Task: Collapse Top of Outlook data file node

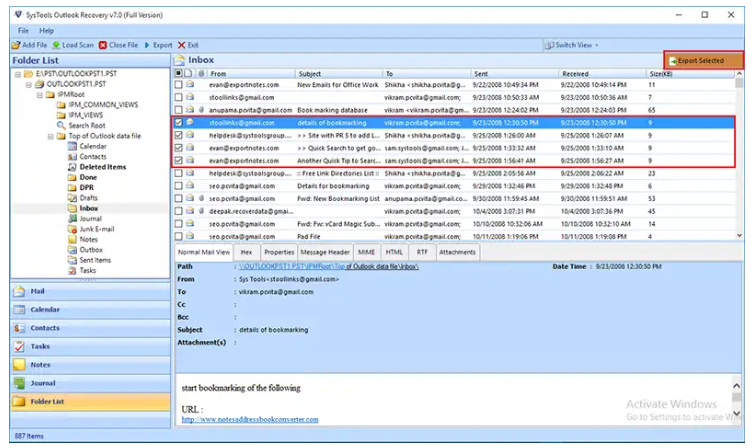Action: pos(50,136)
